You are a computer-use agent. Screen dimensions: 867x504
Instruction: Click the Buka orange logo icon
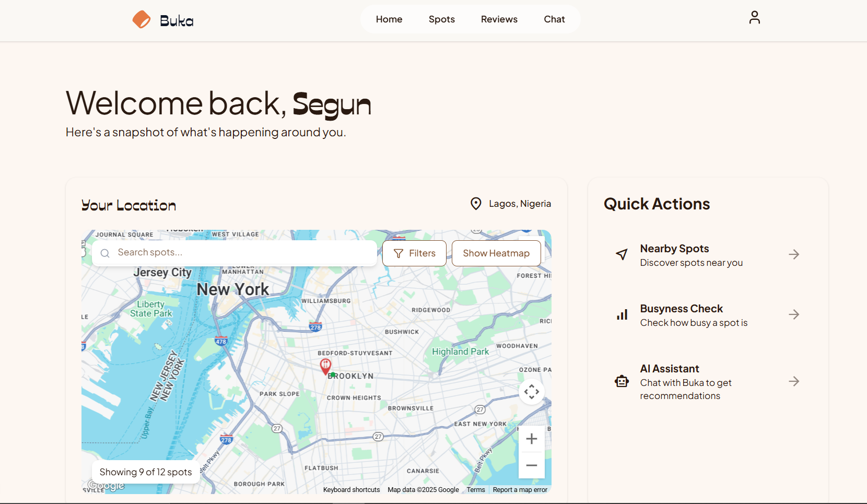[x=142, y=19]
